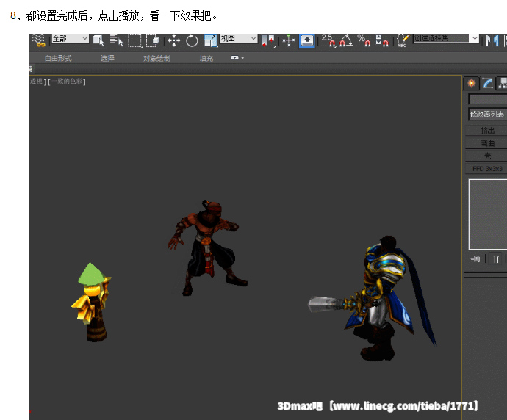This screenshot has width=507, height=420.
Task: Activate the Select and Move tool
Action: click(x=174, y=40)
